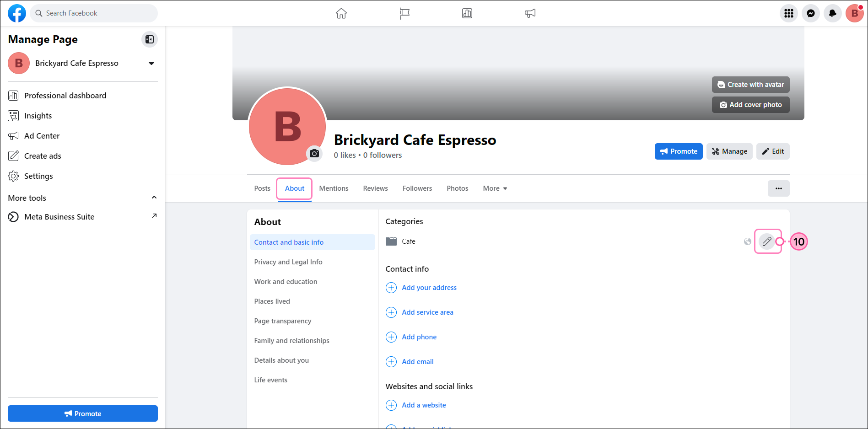
Task: Click plus icon next to Add your address
Action: click(391, 288)
